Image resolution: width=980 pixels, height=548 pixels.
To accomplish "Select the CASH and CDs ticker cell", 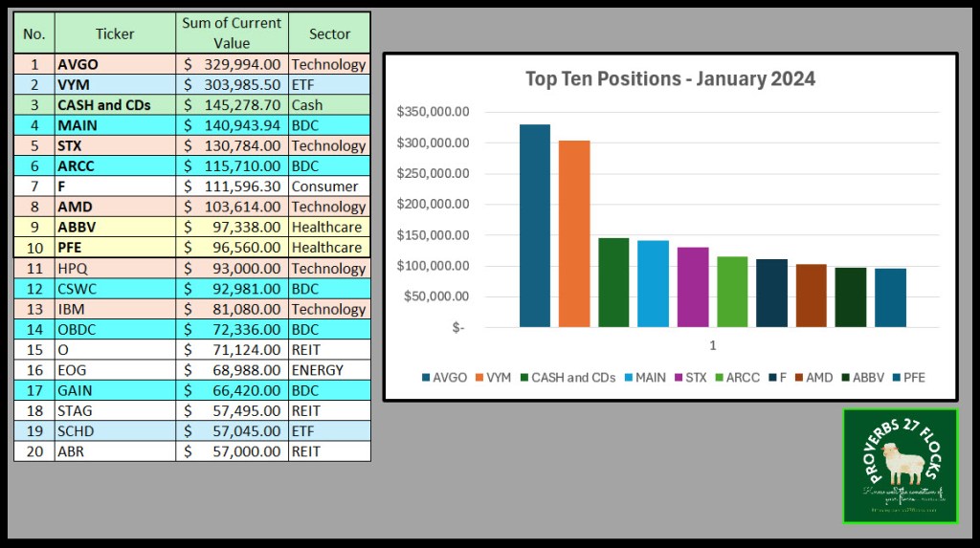I will pos(115,105).
